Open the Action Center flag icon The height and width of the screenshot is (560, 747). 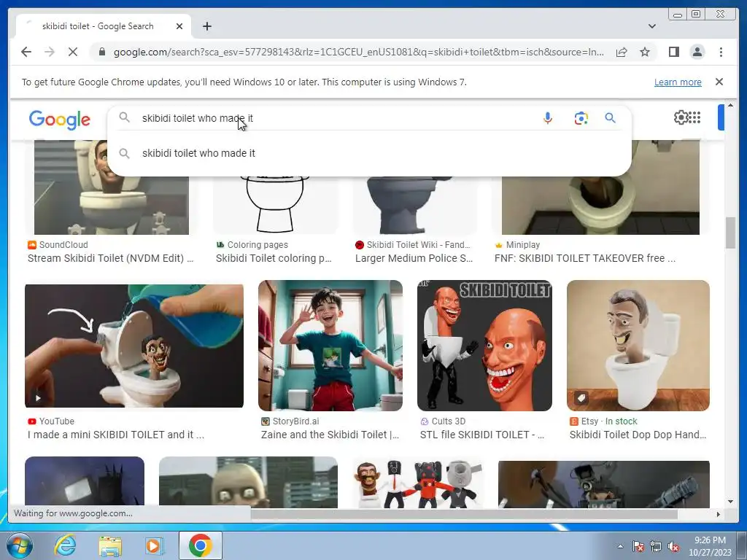pos(638,546)
